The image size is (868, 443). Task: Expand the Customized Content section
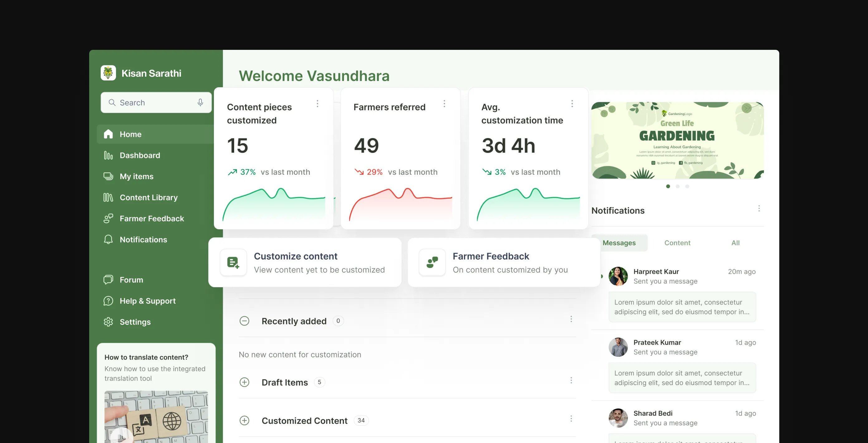point(244,421)
